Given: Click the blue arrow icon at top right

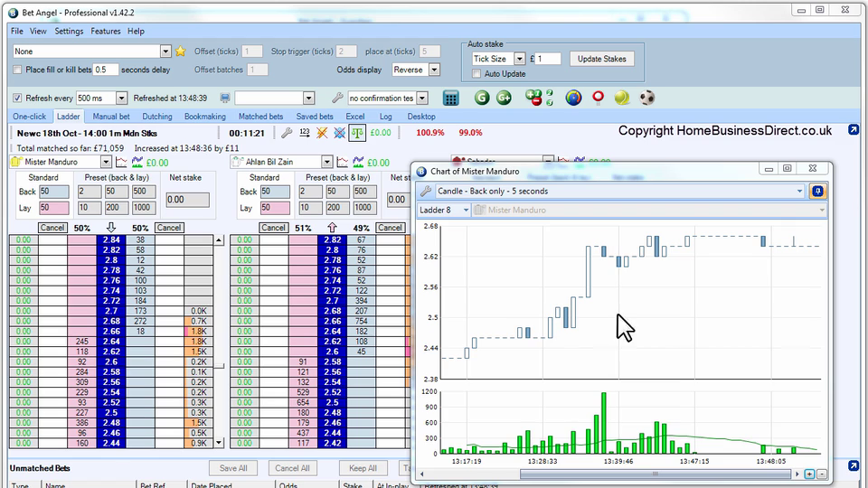Looking at the screenshot, I should click(854, 130).
